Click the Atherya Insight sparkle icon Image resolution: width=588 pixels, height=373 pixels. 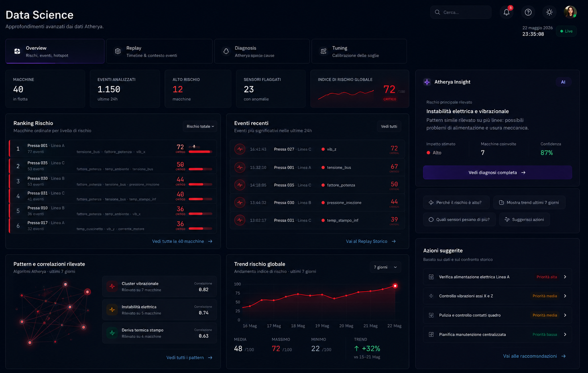click(427, 82)
